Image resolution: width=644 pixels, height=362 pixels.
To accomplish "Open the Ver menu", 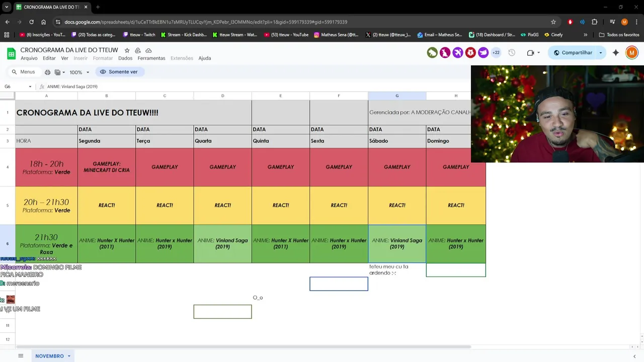I will coord(64,58).
